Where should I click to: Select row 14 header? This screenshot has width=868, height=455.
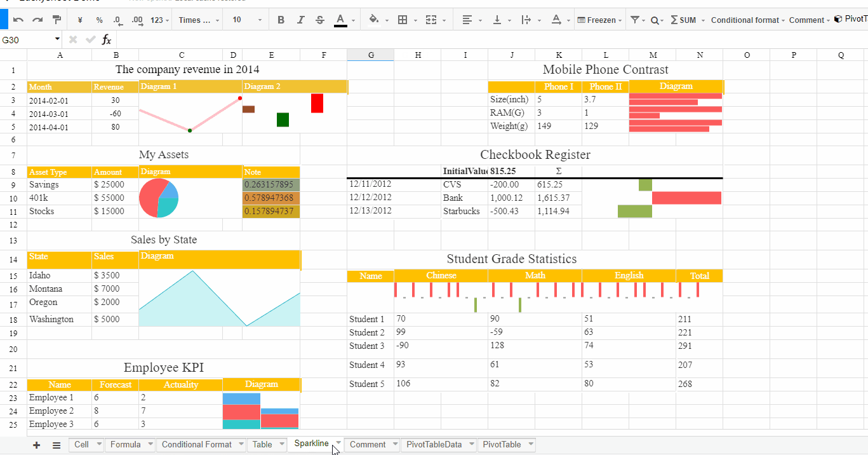point(13,259)
